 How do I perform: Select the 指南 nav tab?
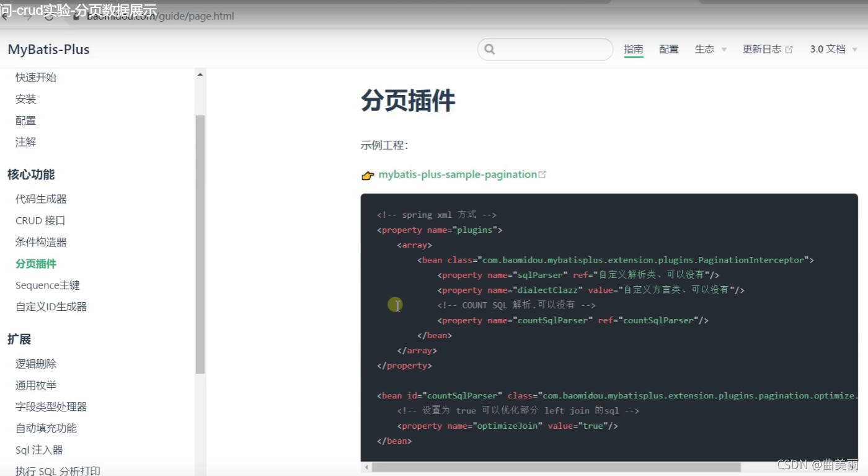tap(634, 49)
